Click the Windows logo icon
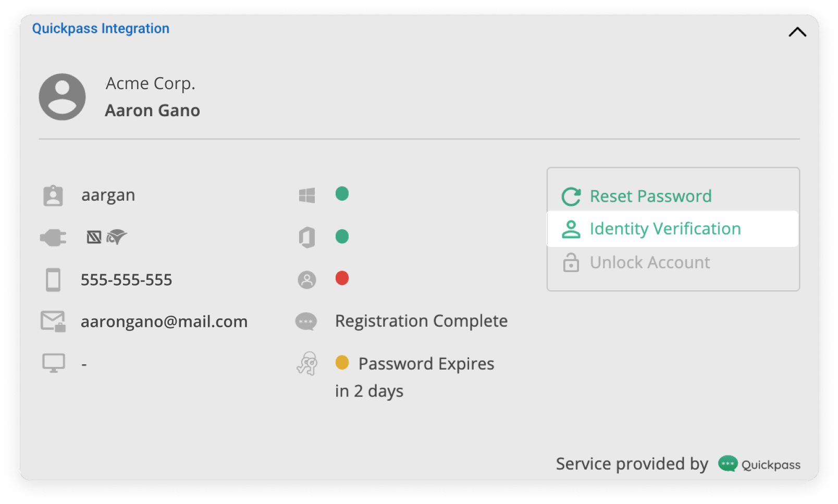This screenshot has height=504, width=838. point(307,195)
